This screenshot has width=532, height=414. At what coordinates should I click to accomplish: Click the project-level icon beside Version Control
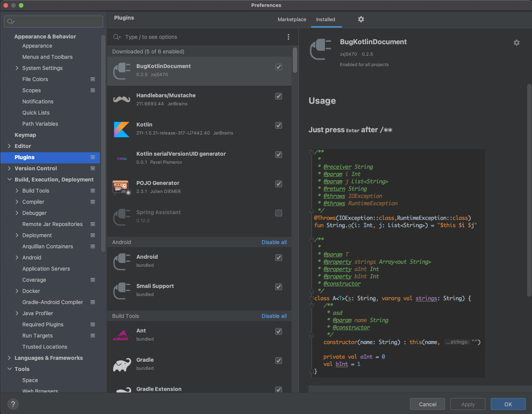(x=93, y=168)
